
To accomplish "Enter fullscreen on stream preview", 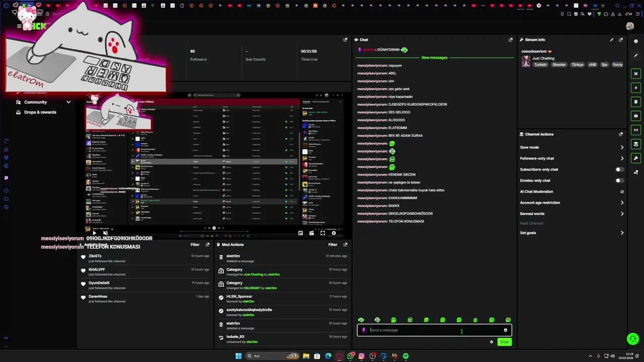I will click(x=323, y=233).
